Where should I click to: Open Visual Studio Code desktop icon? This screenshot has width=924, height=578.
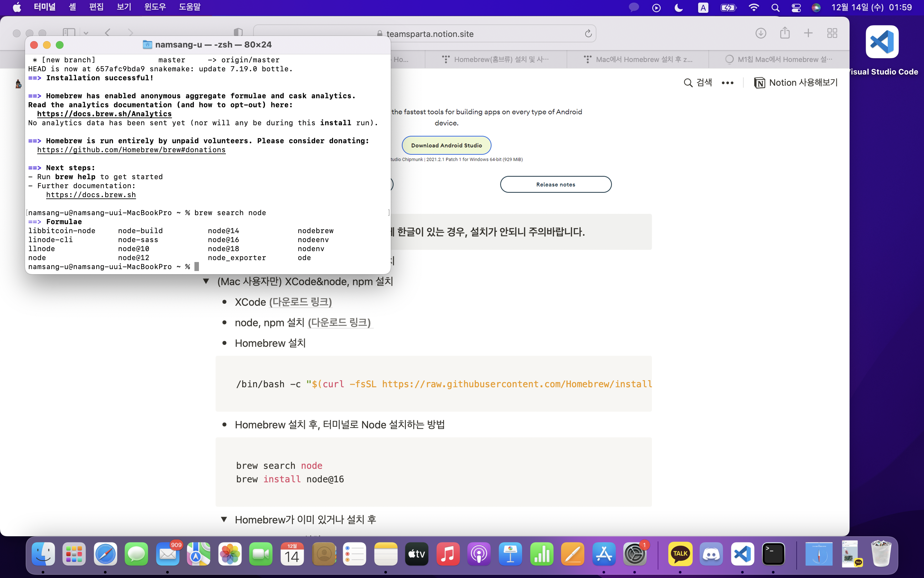882,42
